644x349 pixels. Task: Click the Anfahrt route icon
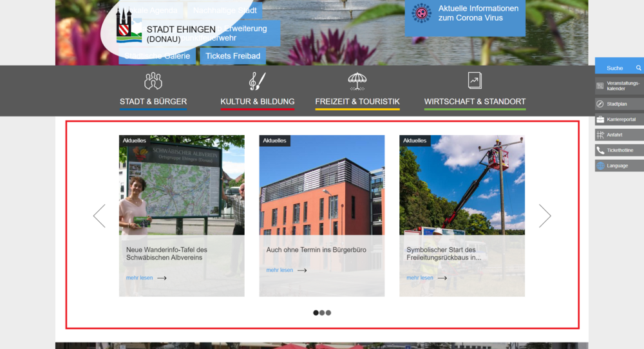[600, 135]
